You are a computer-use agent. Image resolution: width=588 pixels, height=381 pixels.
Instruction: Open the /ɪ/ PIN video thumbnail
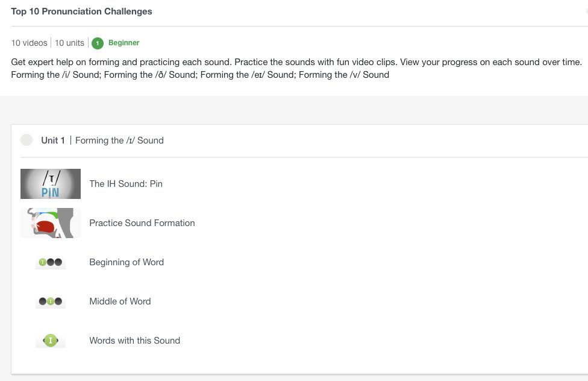tap(51, 184)
